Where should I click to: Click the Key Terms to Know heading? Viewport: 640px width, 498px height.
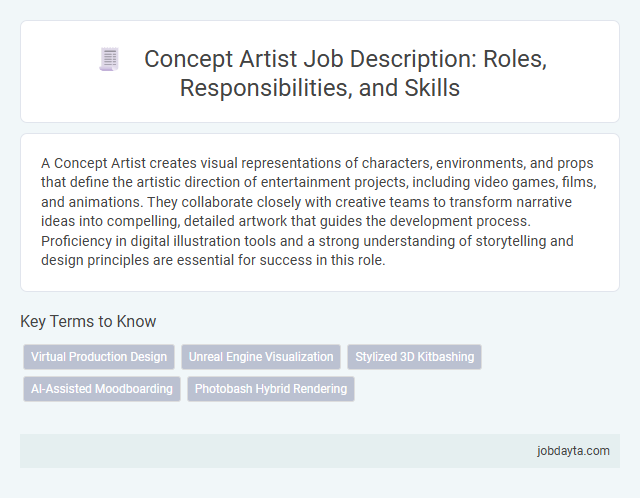tap(88, 321)
